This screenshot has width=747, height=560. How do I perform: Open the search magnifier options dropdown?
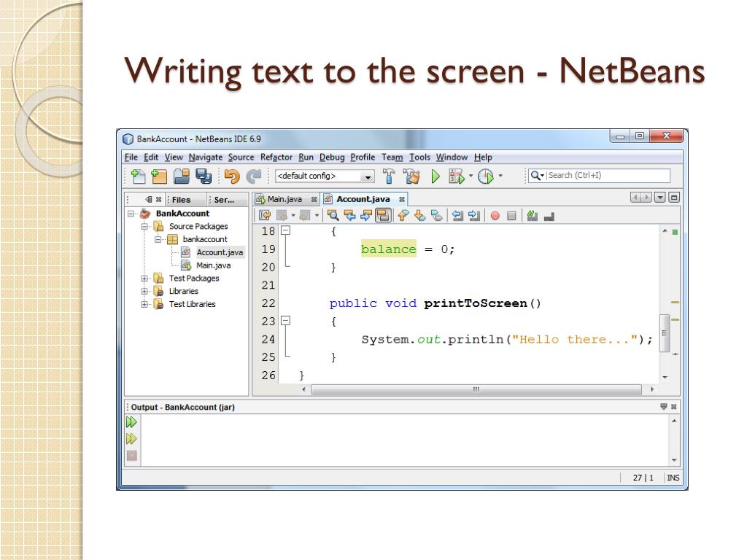pos(537,176)
